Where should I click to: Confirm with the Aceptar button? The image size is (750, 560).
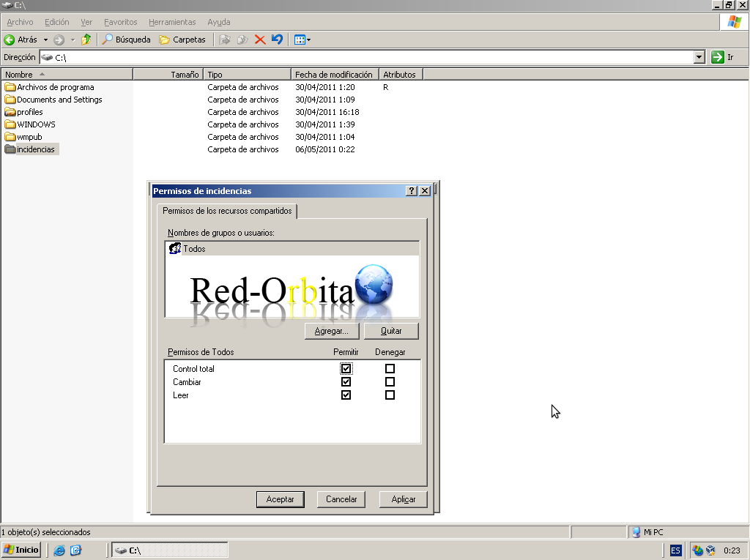281,499
